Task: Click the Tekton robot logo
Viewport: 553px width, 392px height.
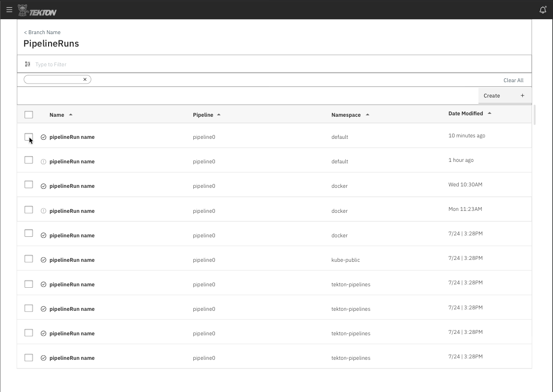Action: click(x=22, y=10)
